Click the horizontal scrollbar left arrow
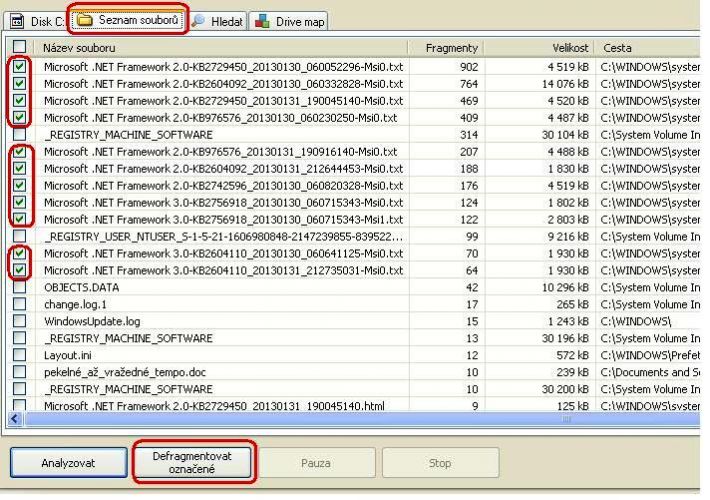This screenshot has height=500, width=710. pos(14,418)
